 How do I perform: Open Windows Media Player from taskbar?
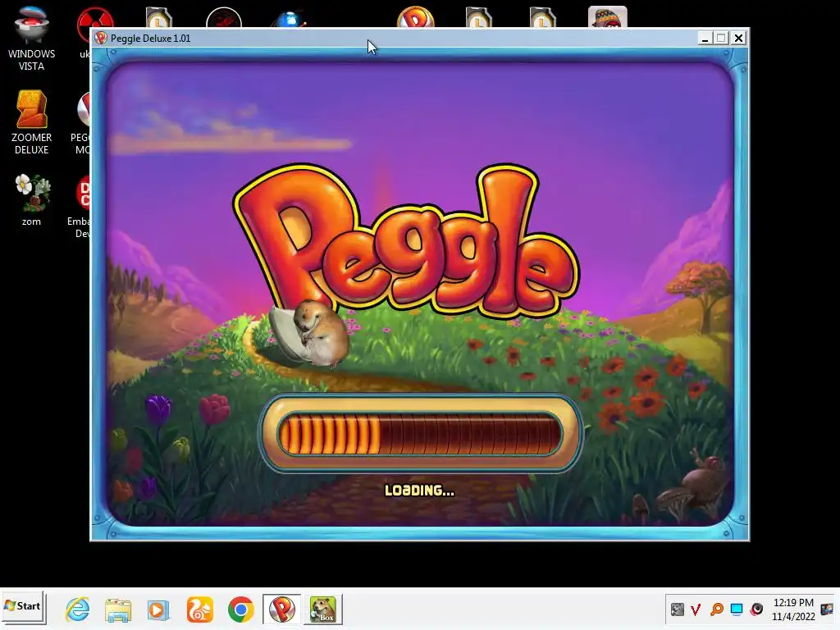158,609
